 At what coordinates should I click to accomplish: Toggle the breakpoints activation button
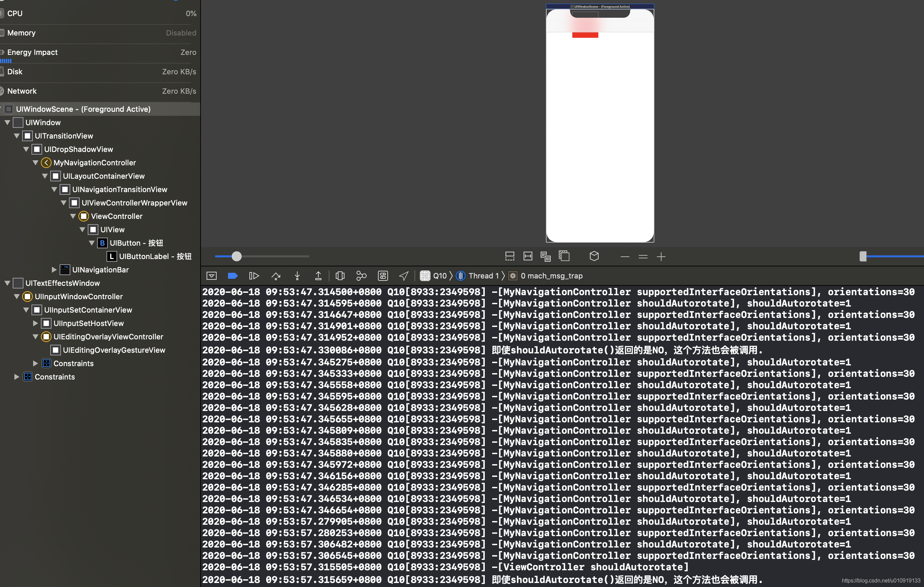click(233, 276)
